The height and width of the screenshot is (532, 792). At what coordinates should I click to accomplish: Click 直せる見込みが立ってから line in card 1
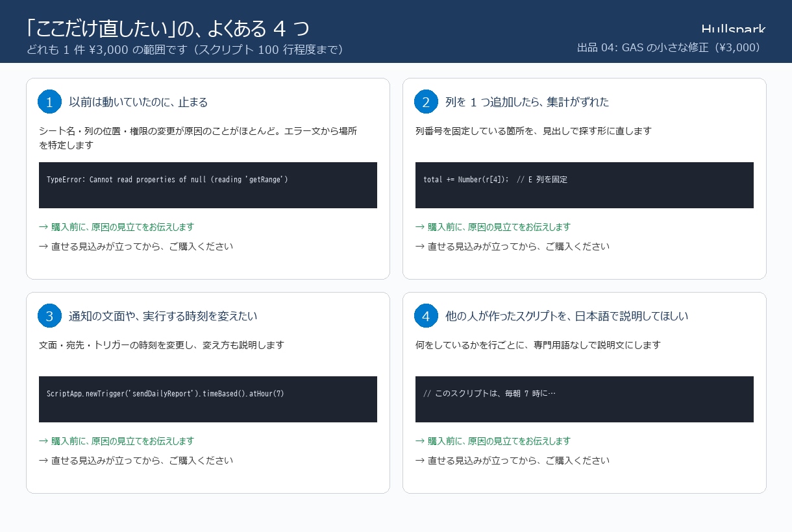[136, 247]
